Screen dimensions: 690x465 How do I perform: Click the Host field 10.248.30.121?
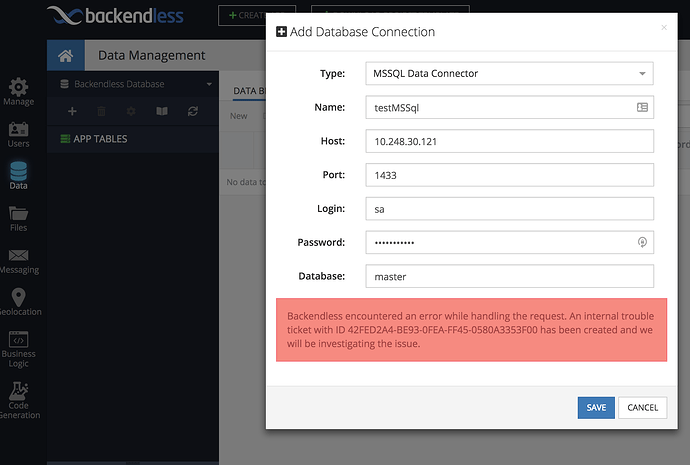509,141
